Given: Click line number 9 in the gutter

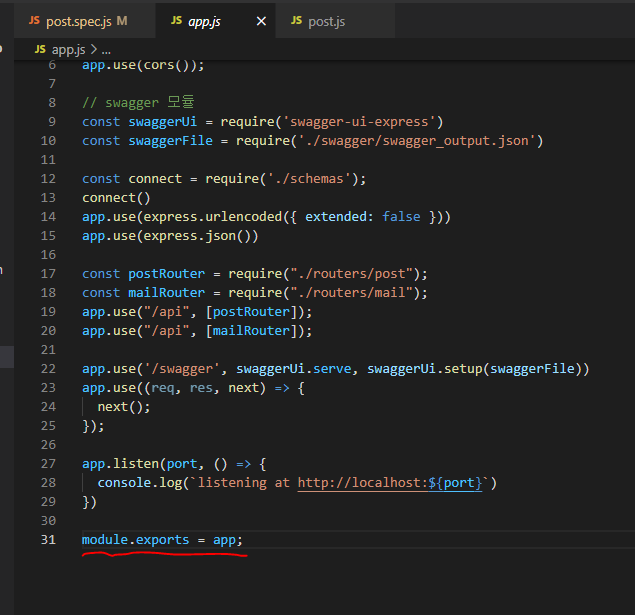Looking at the screenshot, I should [52, 122].
